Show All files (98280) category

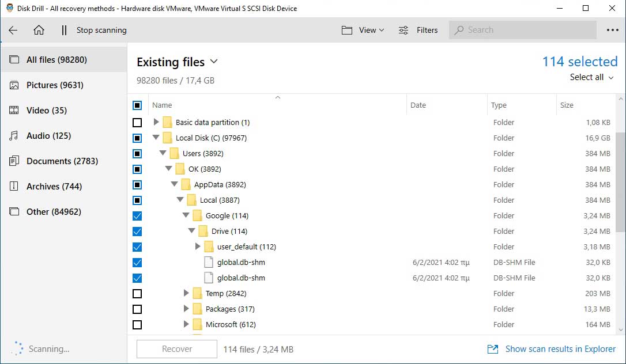(x=64, y=60)
